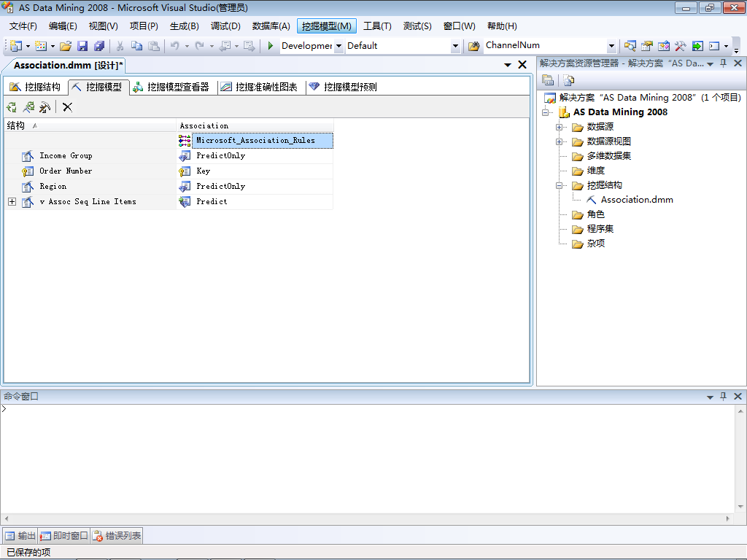Click the Paste toolbar icon
The height and width of the screenshot is (560, 747).
click(153, 46)
